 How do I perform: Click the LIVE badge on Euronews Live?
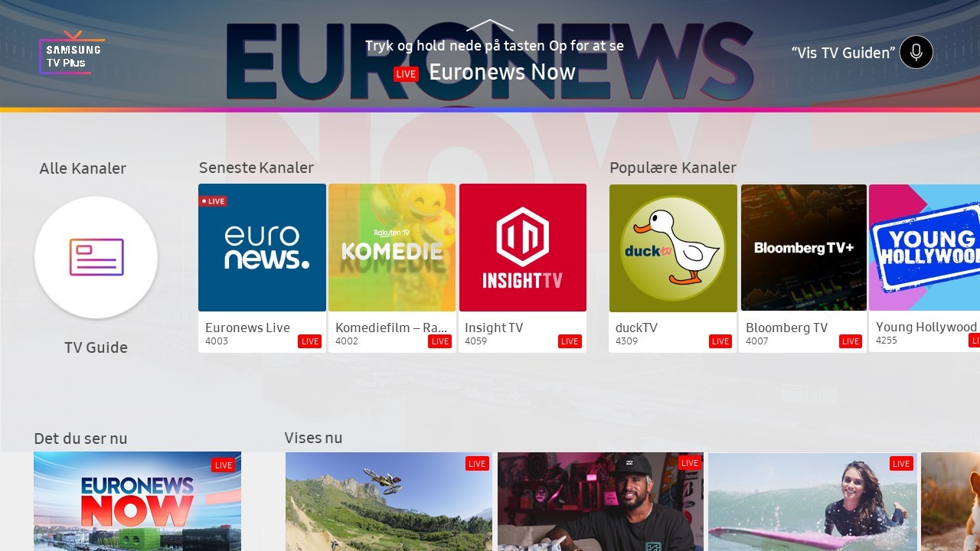pyautogui.click(x=309, y=341)
